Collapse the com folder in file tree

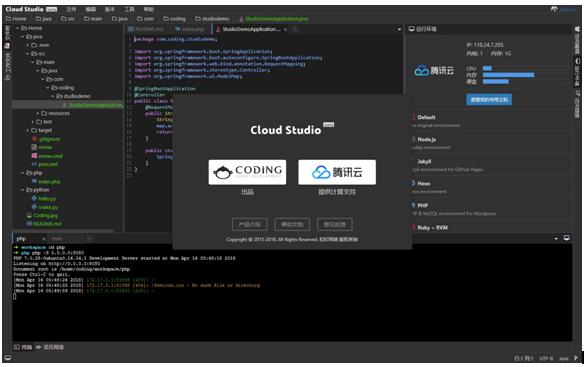point(42,79)
